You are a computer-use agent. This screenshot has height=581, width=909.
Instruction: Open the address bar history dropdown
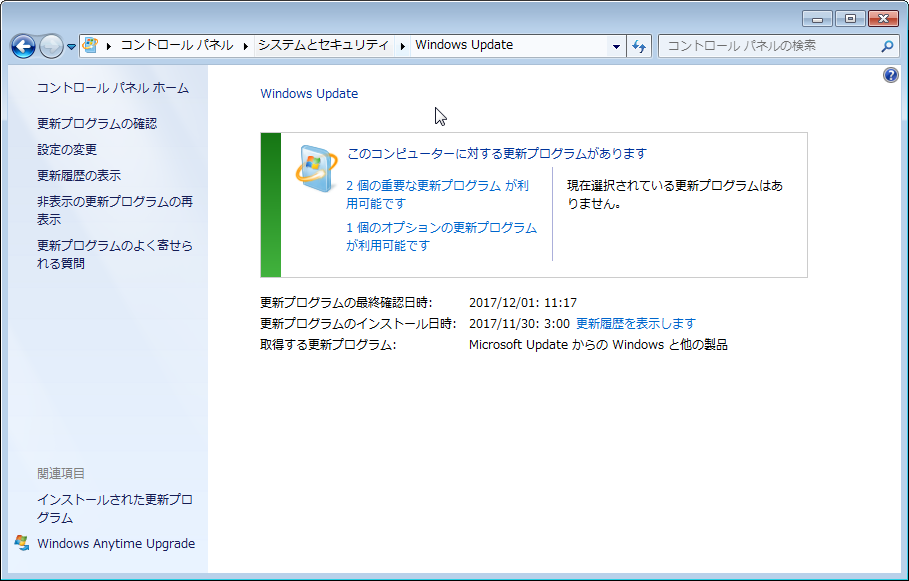tap(616, 46)
